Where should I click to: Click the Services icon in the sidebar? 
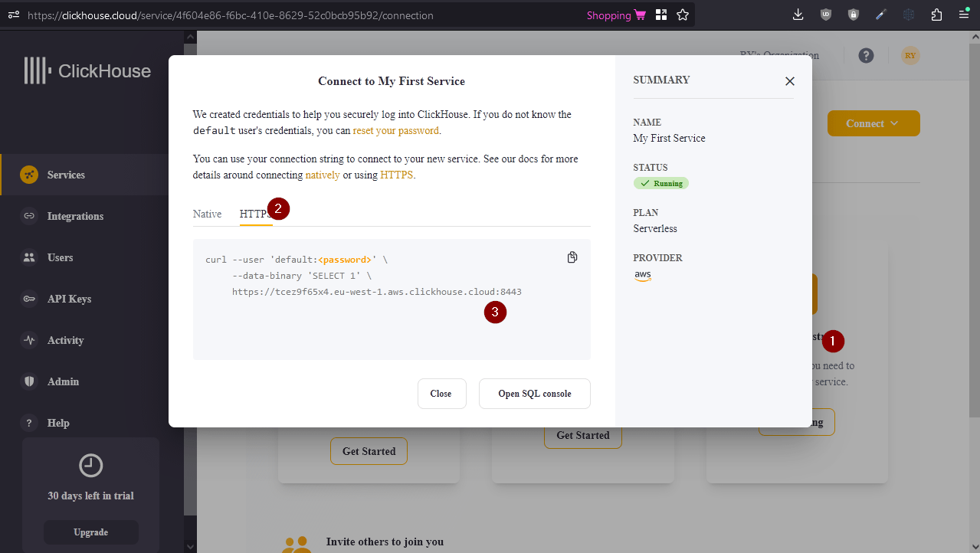tap(29, 175)
